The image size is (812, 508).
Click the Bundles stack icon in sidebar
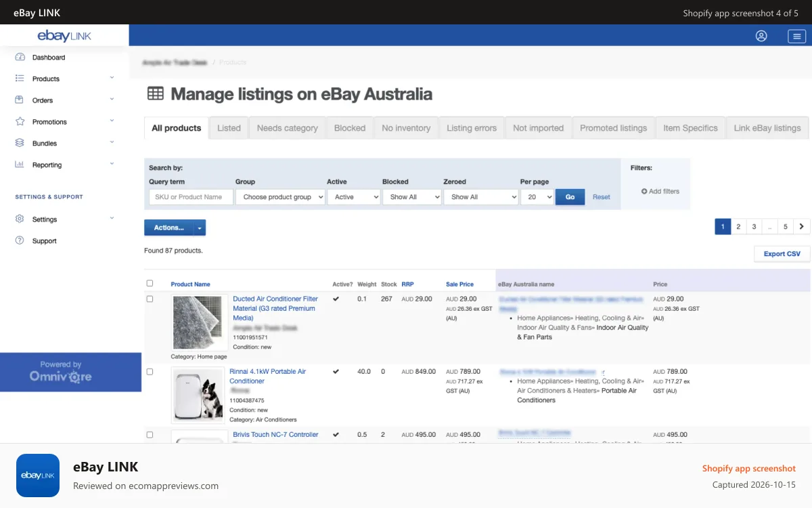tap(20, 144)
